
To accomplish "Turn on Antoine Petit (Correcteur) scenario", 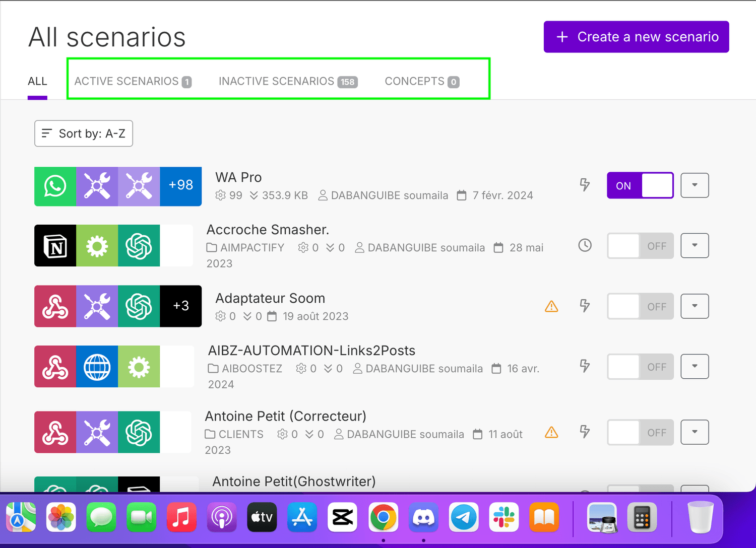I will tap(640, 432).
